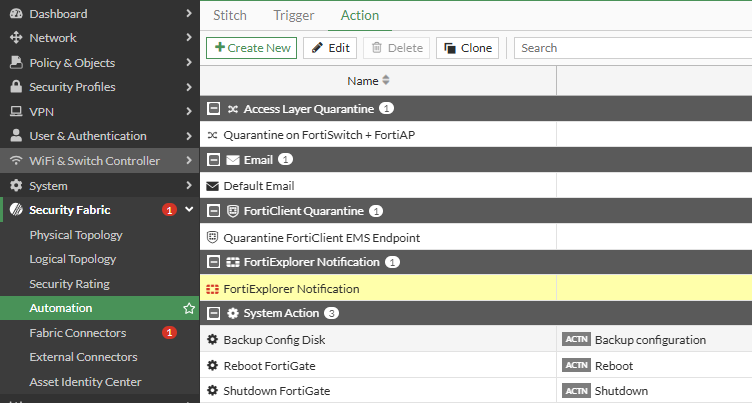Click the gear icon beside Shutdown FortiGate
Viewport: 752px width, 403px height.
pos(212,391)
